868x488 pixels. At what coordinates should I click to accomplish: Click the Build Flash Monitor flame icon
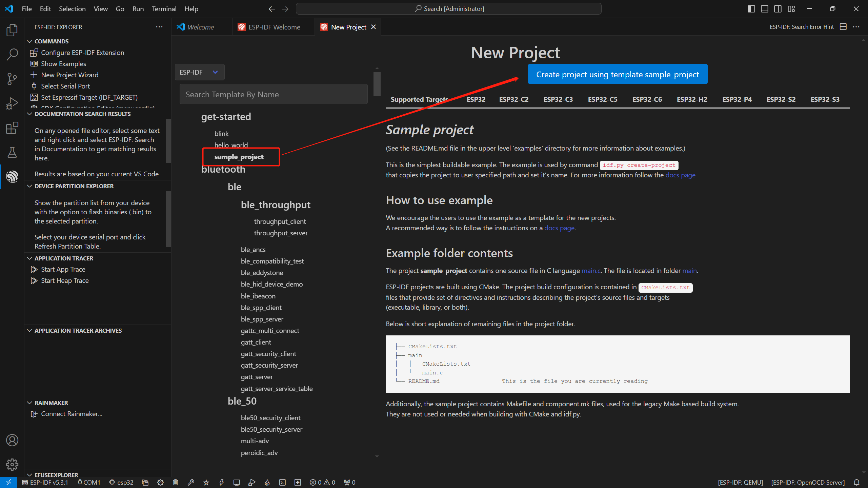click(x=267, y=482)
